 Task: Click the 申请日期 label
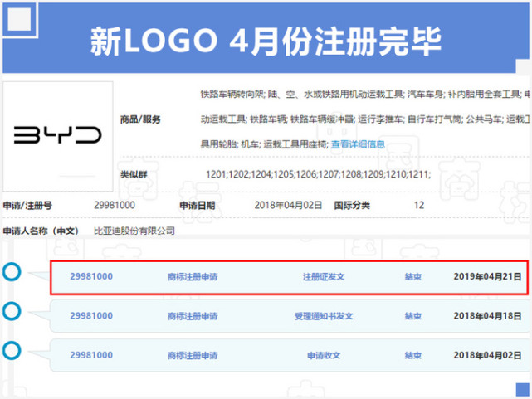point(198,206)
